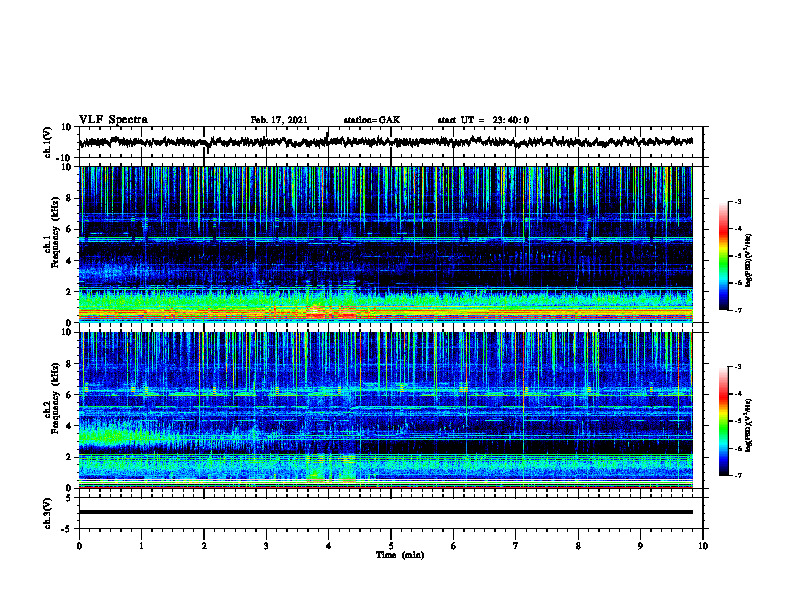Click the "2" kHz tick of ch.1 spectrogram
The width and height of the screenshot is (792, 612).
(69, 292)
